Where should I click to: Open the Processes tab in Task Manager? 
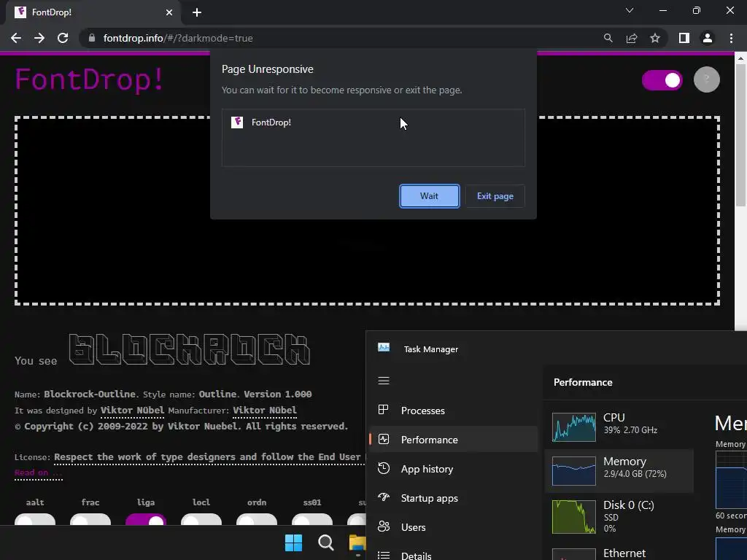(454, 411)
